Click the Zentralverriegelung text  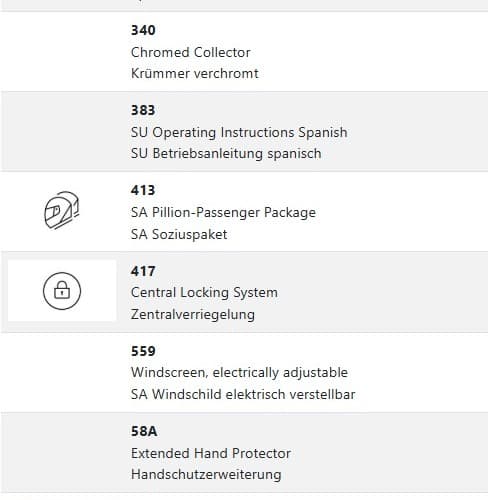click(x=193, y=314)
